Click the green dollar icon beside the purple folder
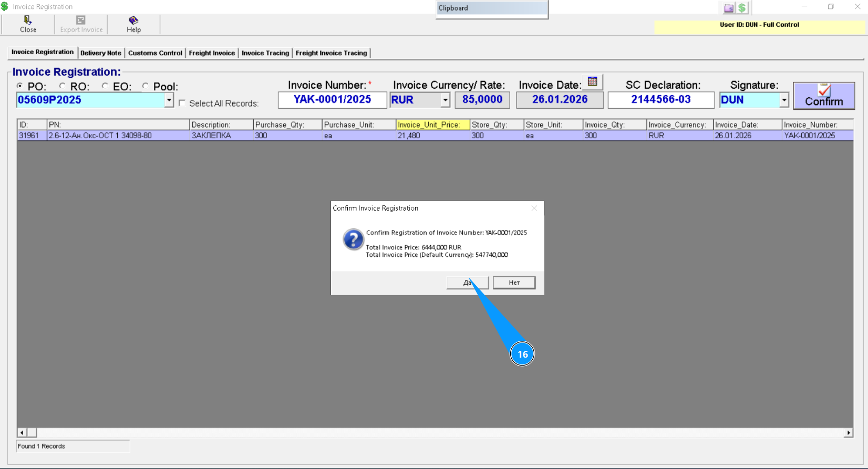Screen dimensions: 868x469 click(x=742, y=8)
